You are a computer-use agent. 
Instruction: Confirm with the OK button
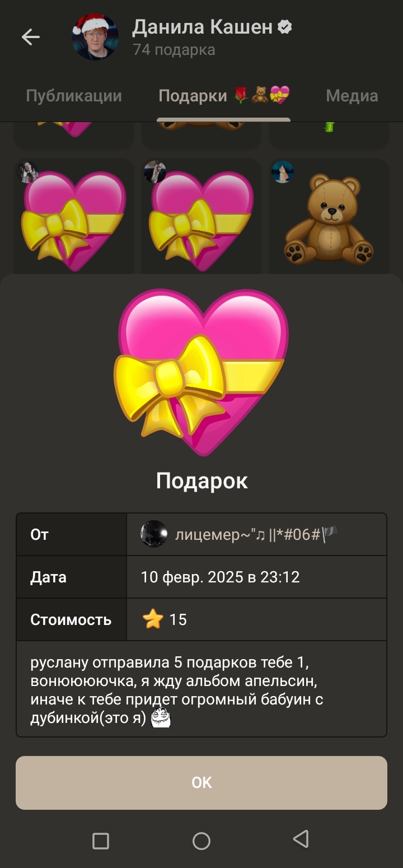[x=201, y=782]
